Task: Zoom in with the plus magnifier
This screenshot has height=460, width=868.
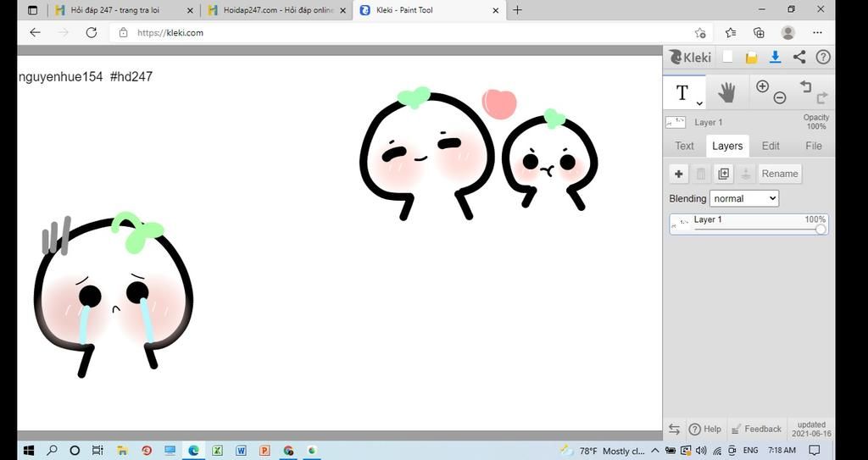Action: click(x=762, y=86)
